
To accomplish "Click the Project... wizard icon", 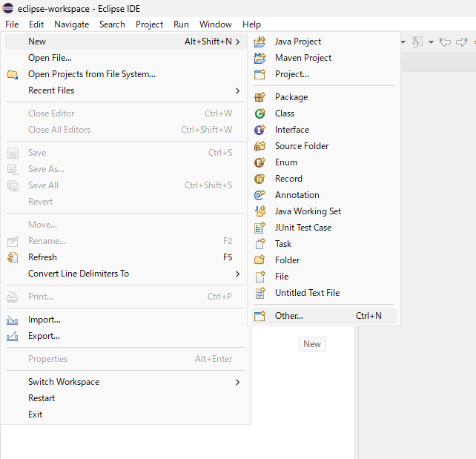I will [260, 74].
